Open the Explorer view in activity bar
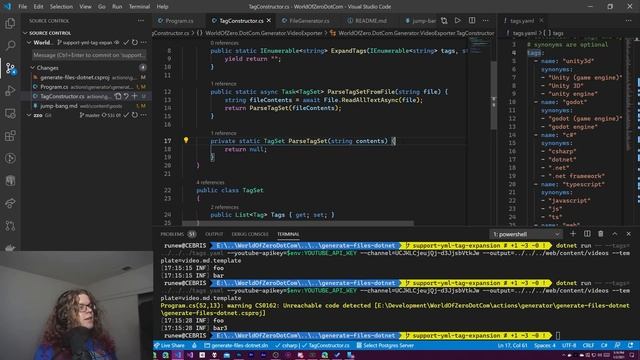Image resolution: width=640 pixels, height=360 pixels. click(10, 23)
